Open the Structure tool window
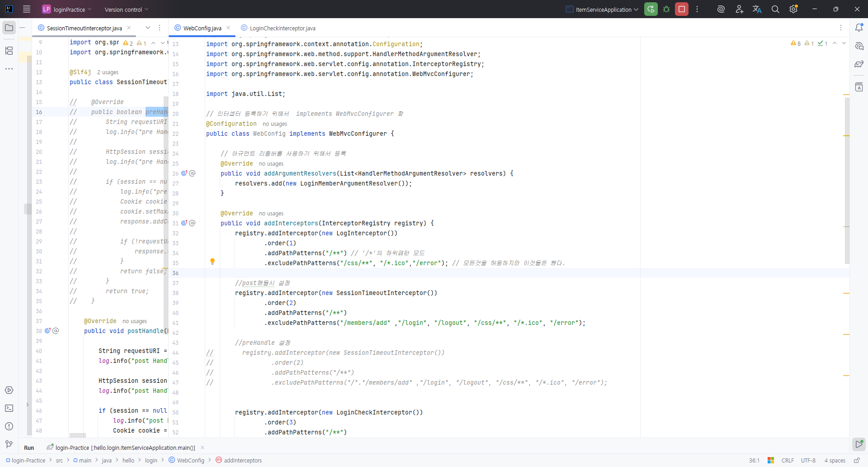 coord(9,51)
